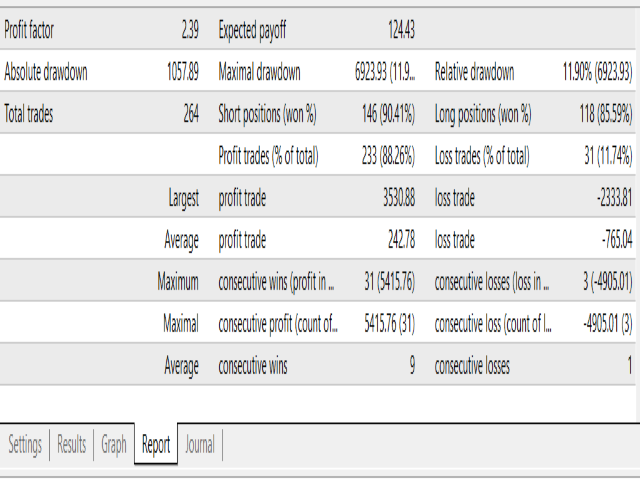Select the Report tab

click(x=156, y=445)
